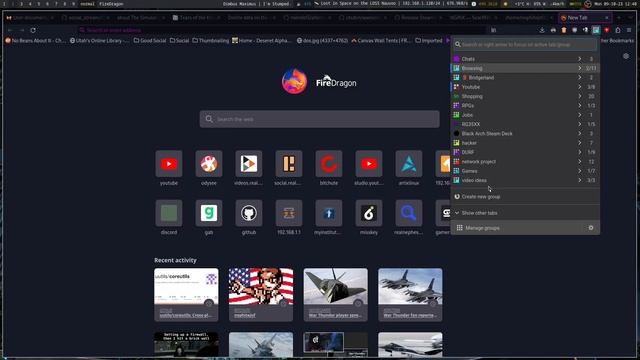Open the Jobs tab group

(x=525, y=115)
